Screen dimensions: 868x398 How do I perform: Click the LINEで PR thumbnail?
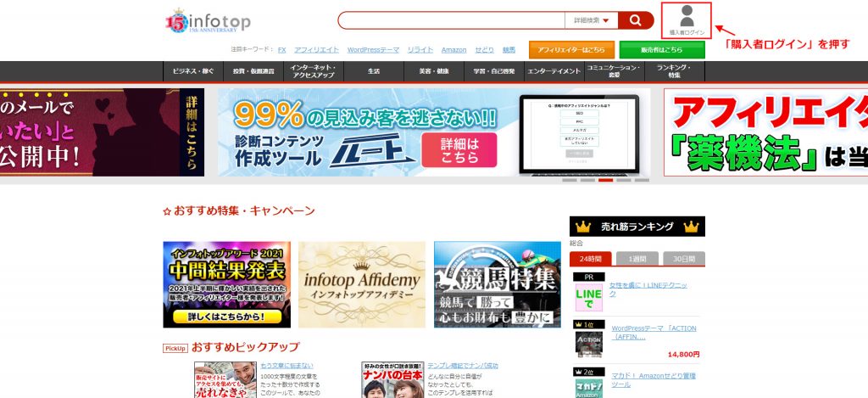pos(588,297)
